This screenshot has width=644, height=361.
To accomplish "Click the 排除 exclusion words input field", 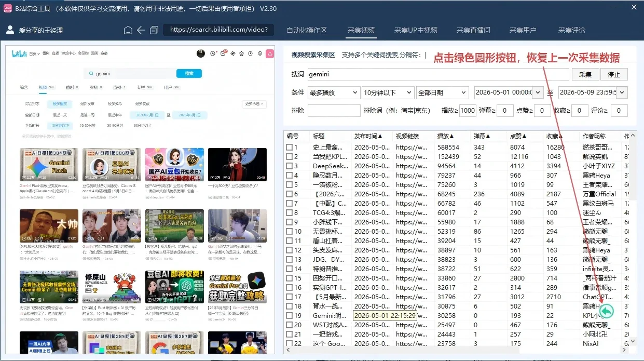I will click(334, 110).
